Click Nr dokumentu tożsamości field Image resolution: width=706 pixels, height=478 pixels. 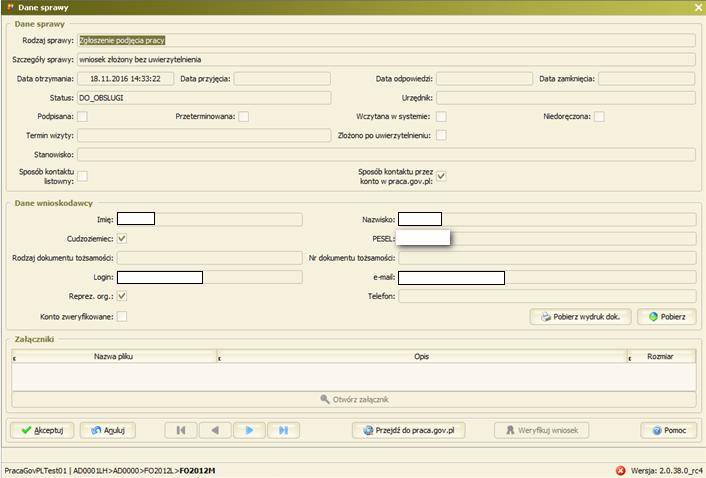tap(548, 258)
